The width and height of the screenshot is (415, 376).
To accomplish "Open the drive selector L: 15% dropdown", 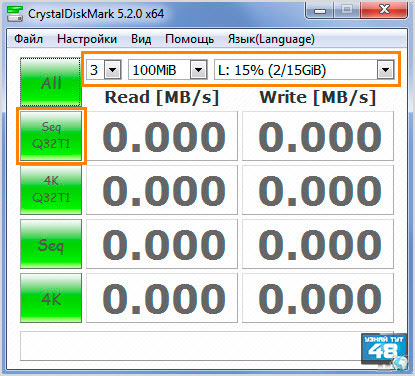I will pyautogui.click(x=304, y=70).
